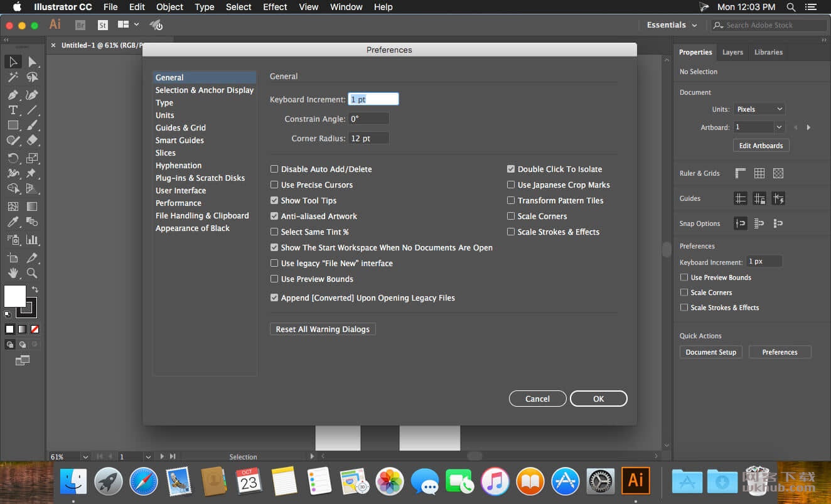The height and width of the screenshot is (504, 831).
Task: Click the Edit Artboards button
Action: [761, 146]
